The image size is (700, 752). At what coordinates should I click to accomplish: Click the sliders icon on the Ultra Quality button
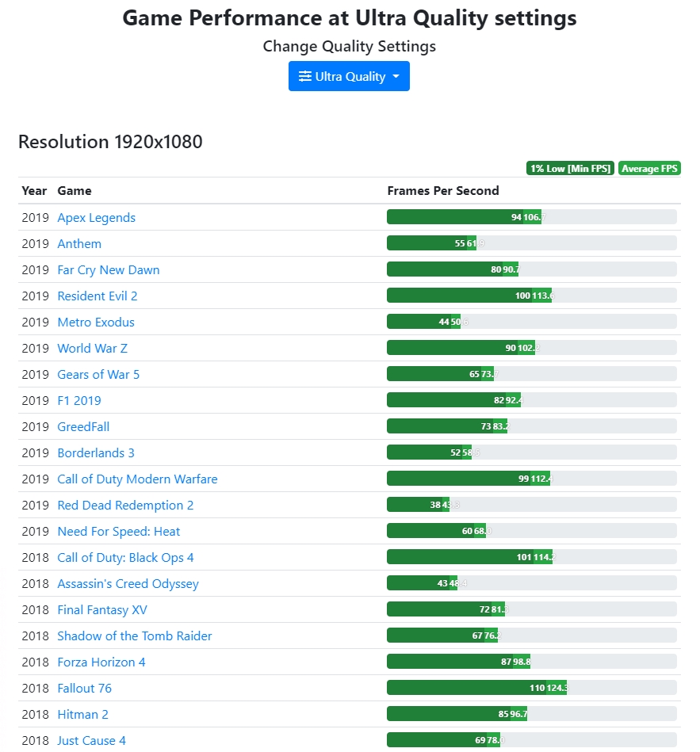coord(304,76)
